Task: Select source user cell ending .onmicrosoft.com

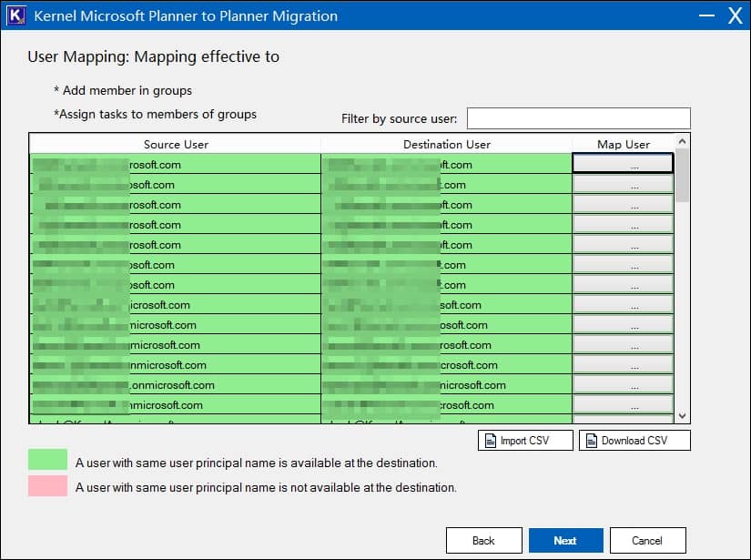Action: [x=176, y=384]
